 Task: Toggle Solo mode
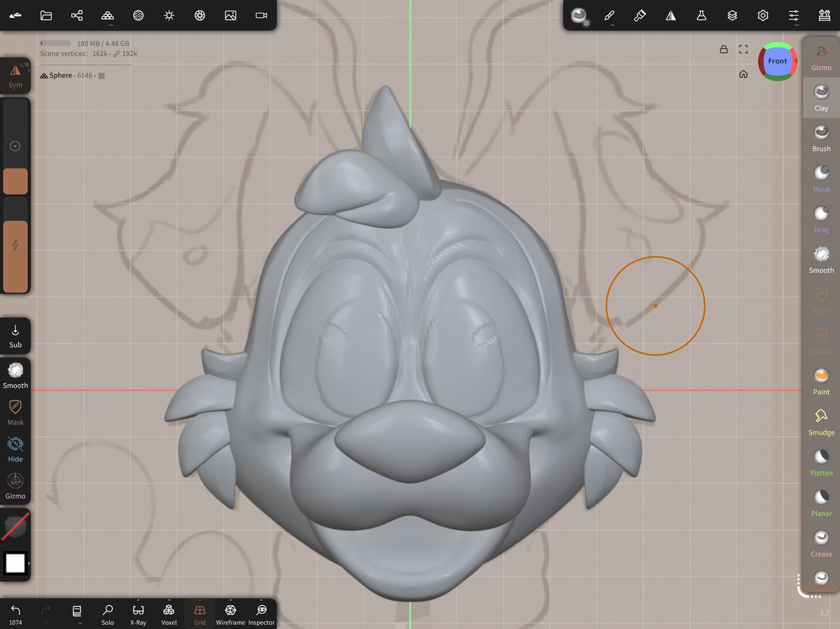(107, 614)
